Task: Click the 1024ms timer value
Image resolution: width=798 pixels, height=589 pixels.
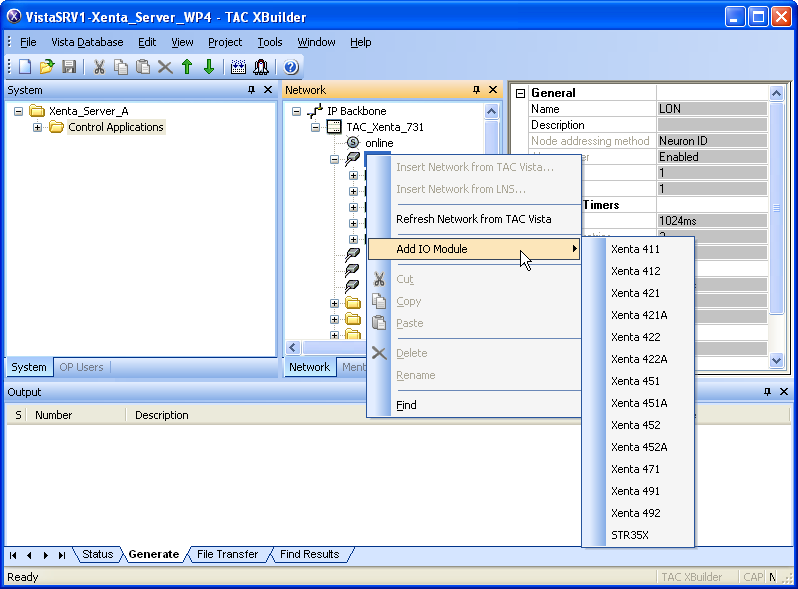Action: (x=712, y=220)
